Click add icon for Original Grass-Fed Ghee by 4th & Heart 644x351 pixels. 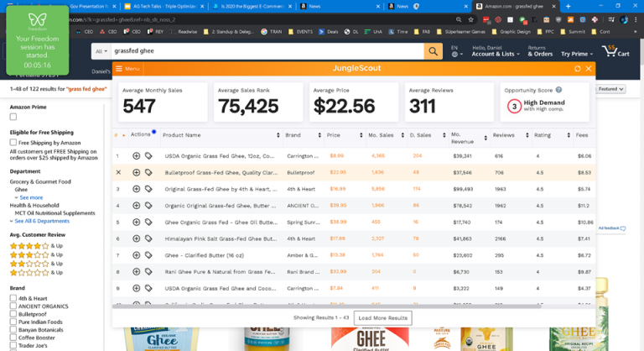137,189
